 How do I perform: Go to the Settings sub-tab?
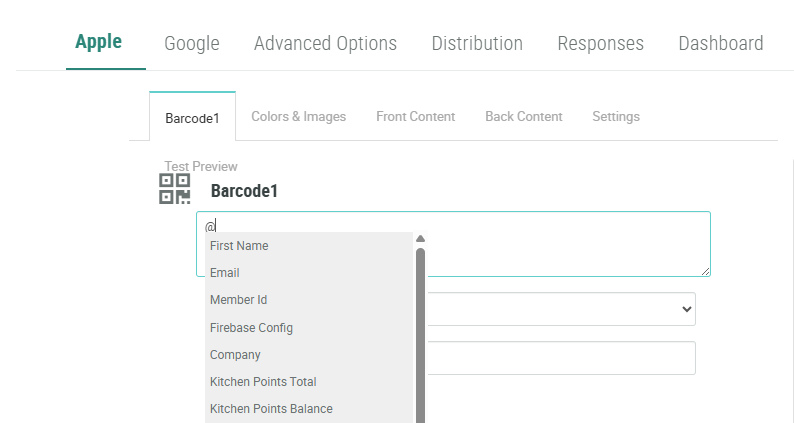coord(615,117)
